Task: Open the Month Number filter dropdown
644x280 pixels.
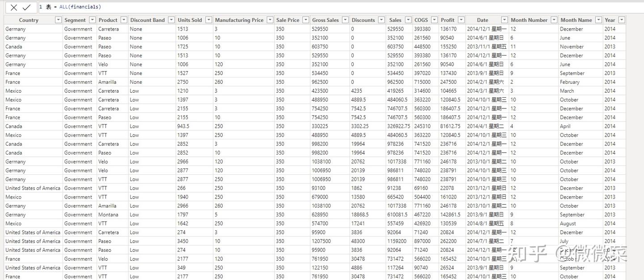Action: click(554, 20)
